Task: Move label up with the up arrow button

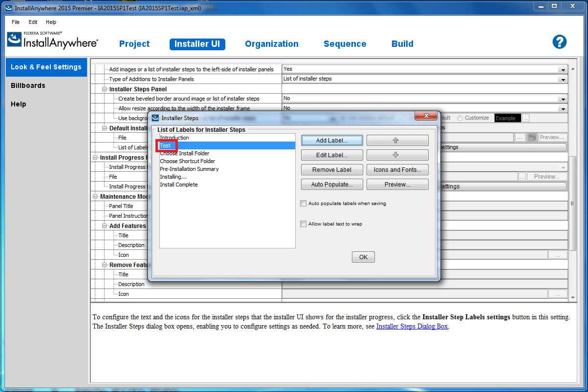Action: tap(397, 141)
